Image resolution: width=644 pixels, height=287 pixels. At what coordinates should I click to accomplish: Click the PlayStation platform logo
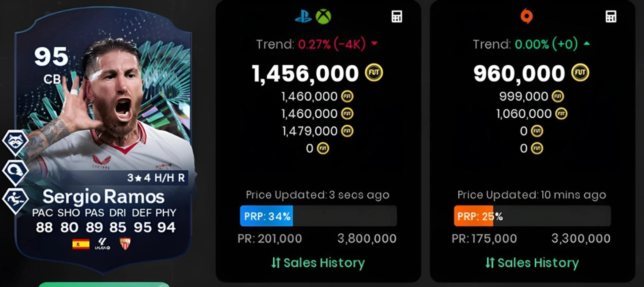[x=303, y=16]
